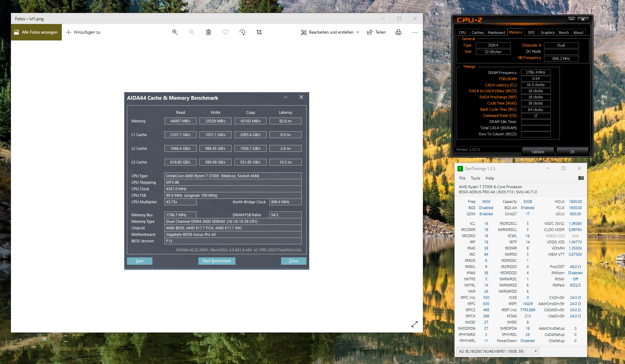Click the CPU Type field in AIDA64
Screen dimensions: 625x364
(x=233, y=176)
